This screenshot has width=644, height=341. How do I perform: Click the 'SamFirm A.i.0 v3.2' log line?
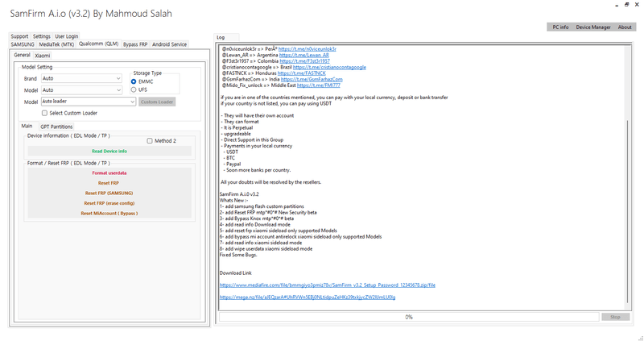point(239,194)
